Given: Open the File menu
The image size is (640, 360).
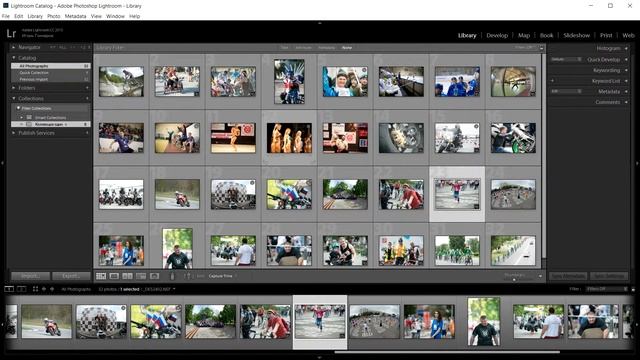Looking at the screenshot, I should pyautogui.click(x=6, y=16).
